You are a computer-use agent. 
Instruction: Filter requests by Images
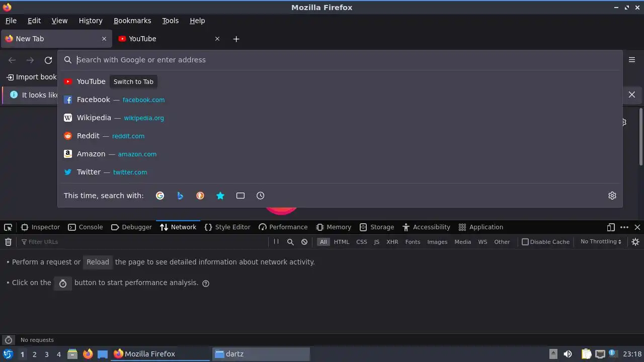click(x=437, y=242)
